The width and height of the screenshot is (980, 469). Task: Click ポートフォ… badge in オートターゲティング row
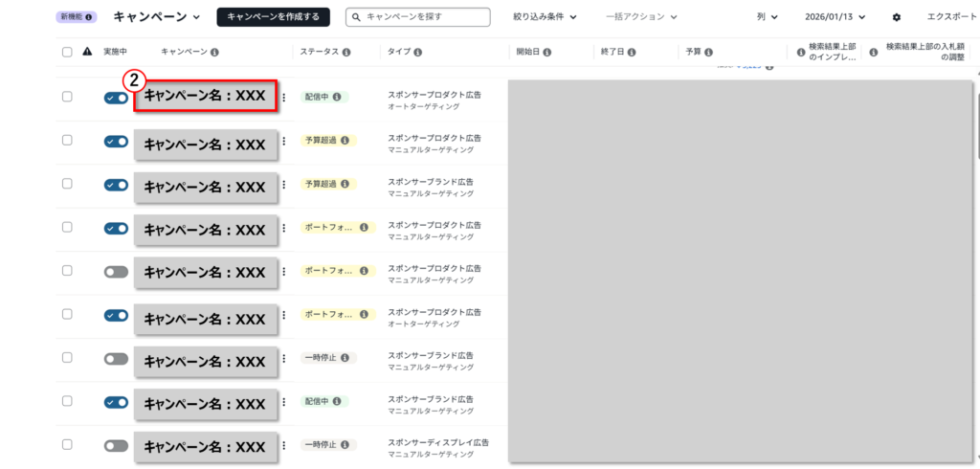pyautogui.click(x=338, y=315)
